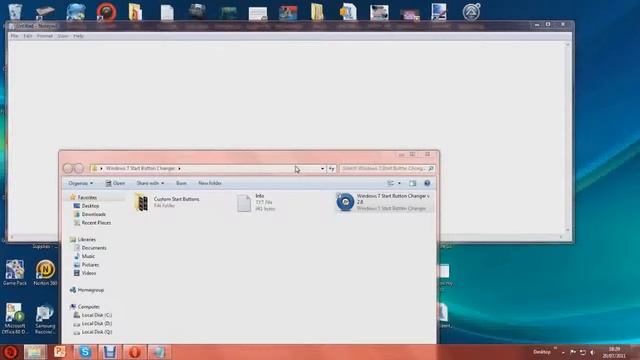This screenshot has width=640, height=360.
Task: Click the refresh button beside the address bar
Action: click(x=332, y=169)
